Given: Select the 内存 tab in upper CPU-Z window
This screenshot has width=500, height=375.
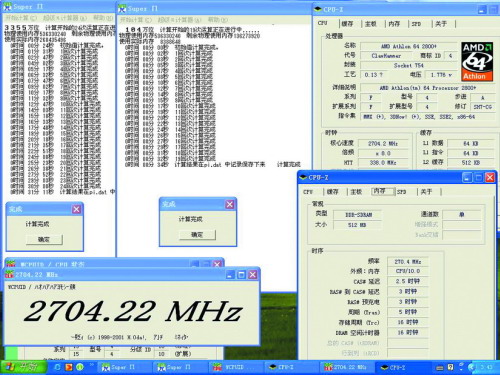Looking at the screenshot, I should point(394,24).
